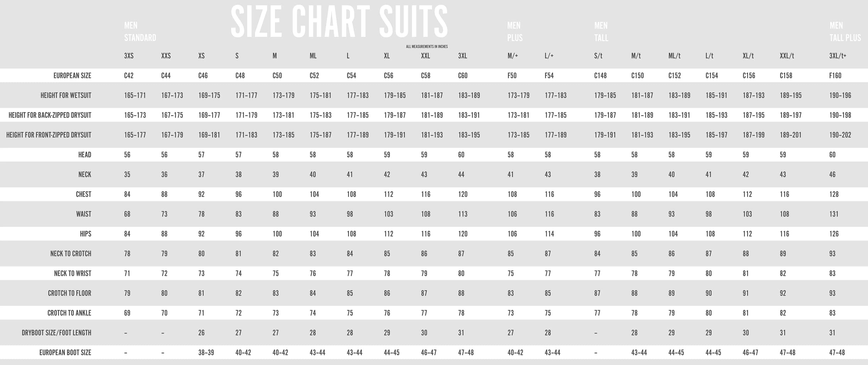Select the European Boot Size row label
This screenshot has width=868, height=365.
click(x=65, y=353)
